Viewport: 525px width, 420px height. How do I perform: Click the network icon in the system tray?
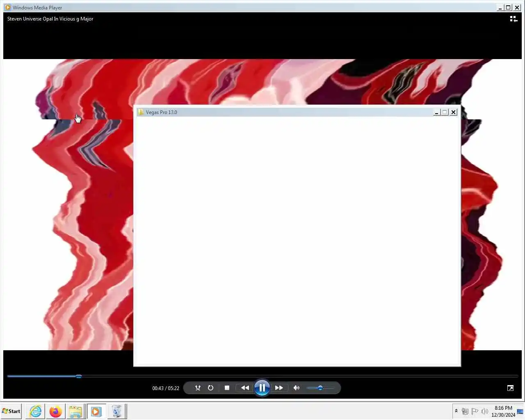[465, 411]
